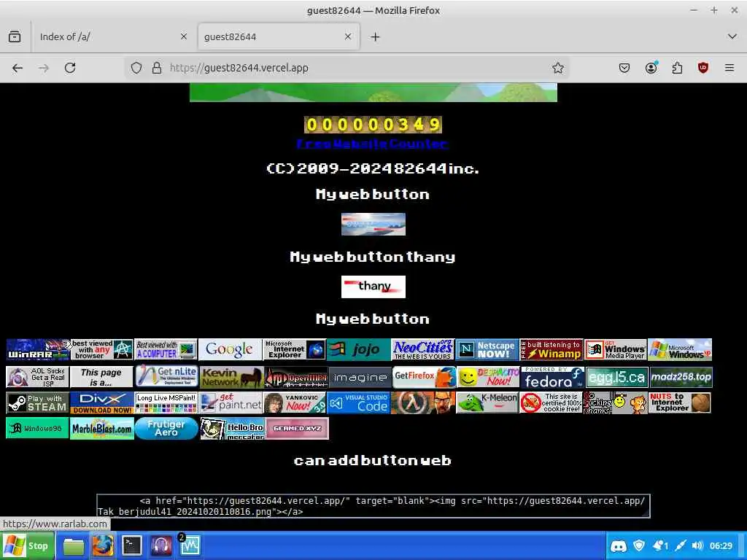Open the Pocket save button
This screenshot has height=560, width=747.
point(624,68)
